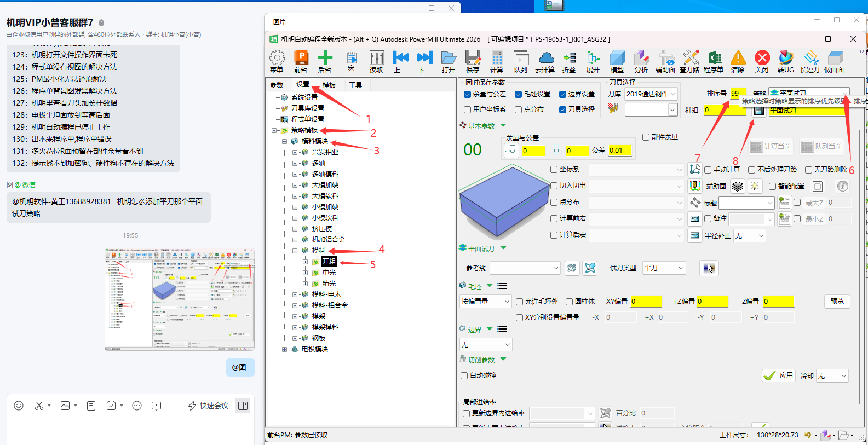The height and width of the screenshot is (445, 868).
Task: Enable 无刀路删除 checkbox
Action: [808, 170]
